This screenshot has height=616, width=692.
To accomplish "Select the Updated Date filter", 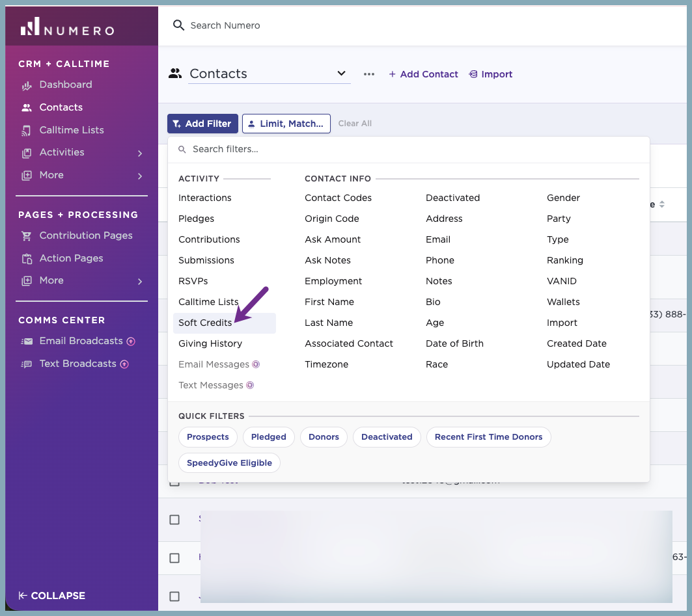I will 579,364.
